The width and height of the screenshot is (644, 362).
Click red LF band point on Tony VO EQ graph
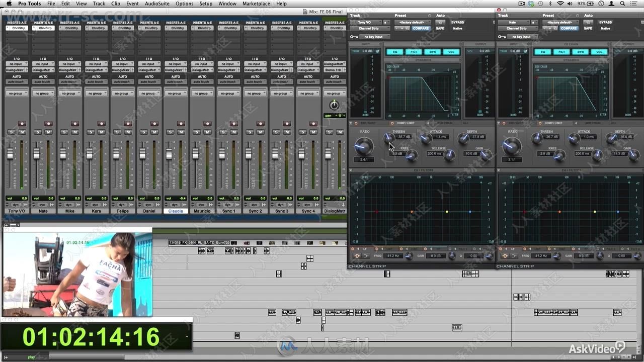[x=376, y=212]
